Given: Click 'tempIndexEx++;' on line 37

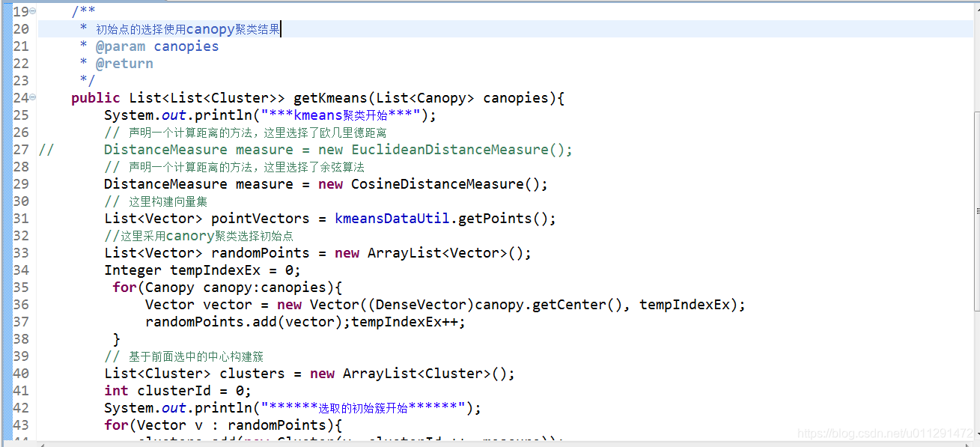Looking at the screenshot, I should coord(409,322).
